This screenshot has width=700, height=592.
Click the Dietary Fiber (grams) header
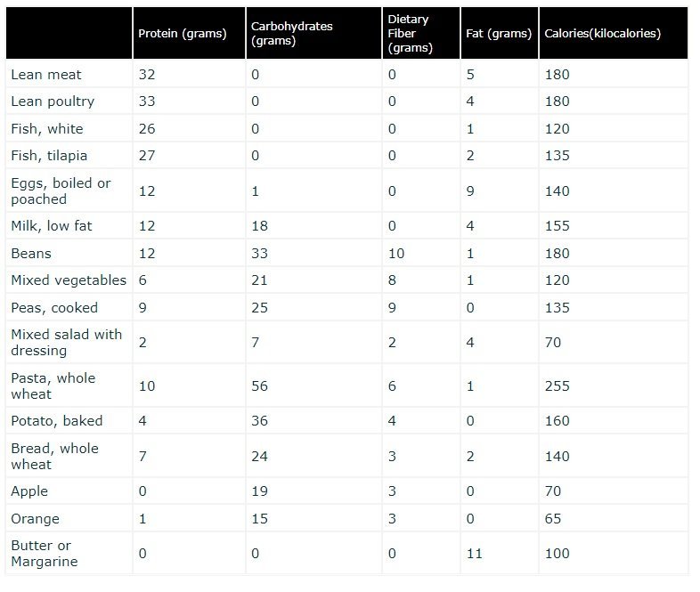[409, 34]
